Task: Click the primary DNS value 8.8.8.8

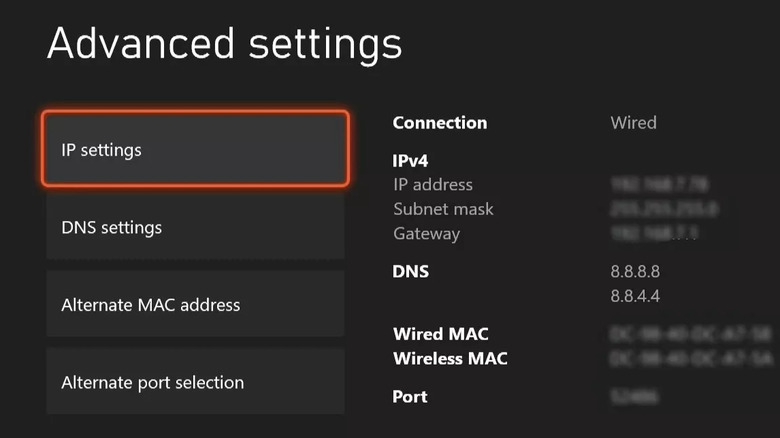Action: coord(635,271)
